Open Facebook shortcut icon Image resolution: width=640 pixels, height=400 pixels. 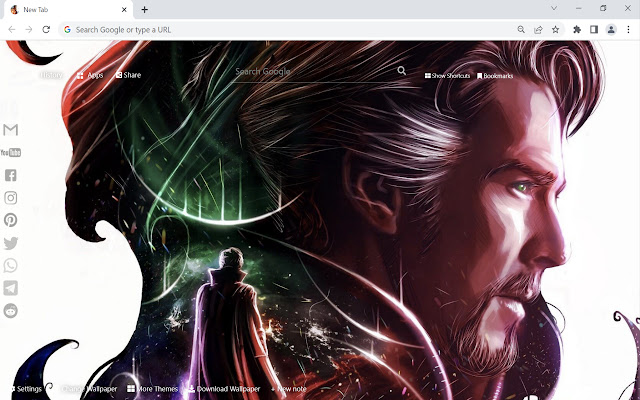pos(11,175)
